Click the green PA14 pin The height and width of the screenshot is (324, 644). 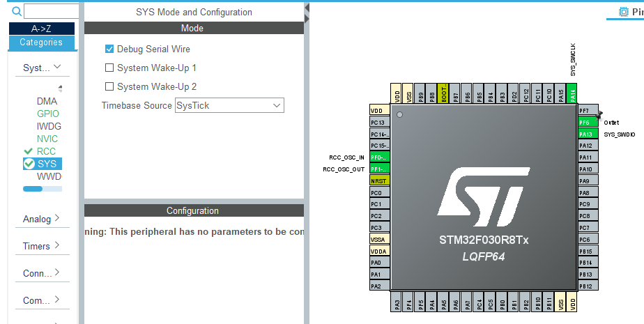click(572, 94)
